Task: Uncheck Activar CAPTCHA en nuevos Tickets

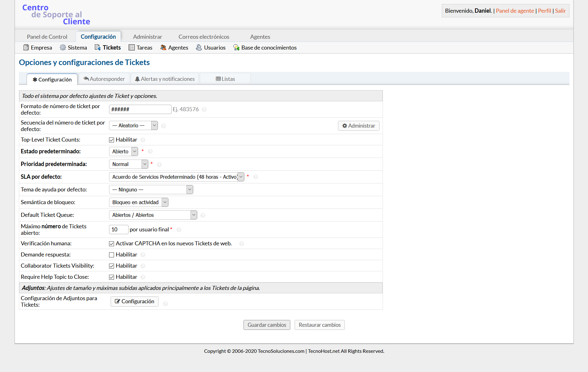Action: click(x=112, y=244)
